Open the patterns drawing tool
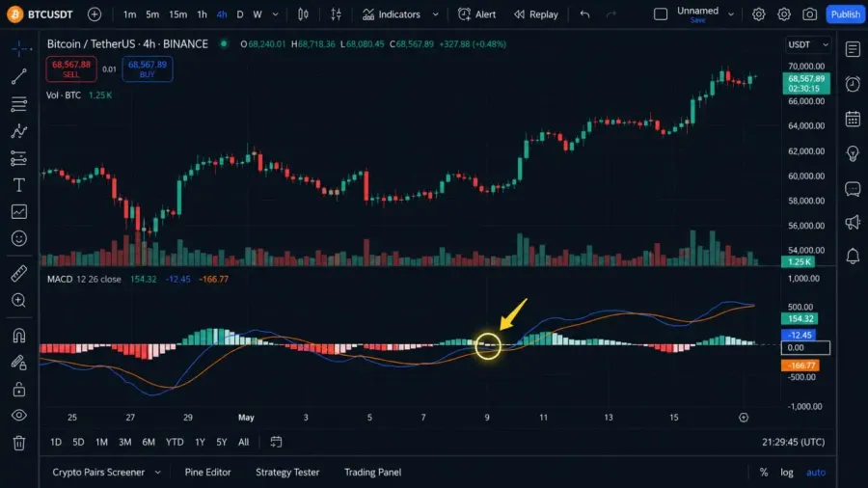This screenshot has height=488, width=868. click(x=19, y=131)
